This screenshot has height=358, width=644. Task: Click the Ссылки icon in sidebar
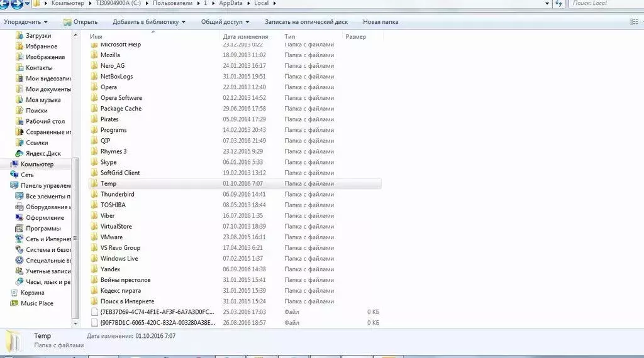click(19, 143)
